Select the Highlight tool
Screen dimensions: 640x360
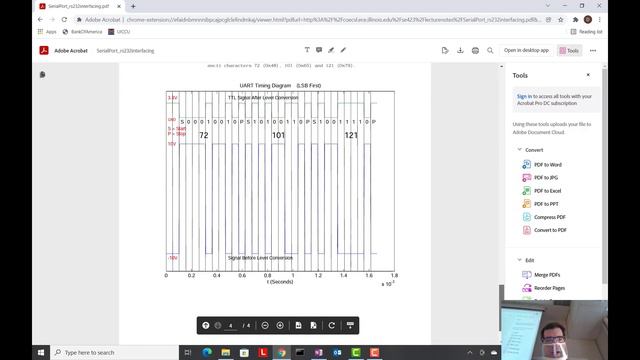[331, 50]
